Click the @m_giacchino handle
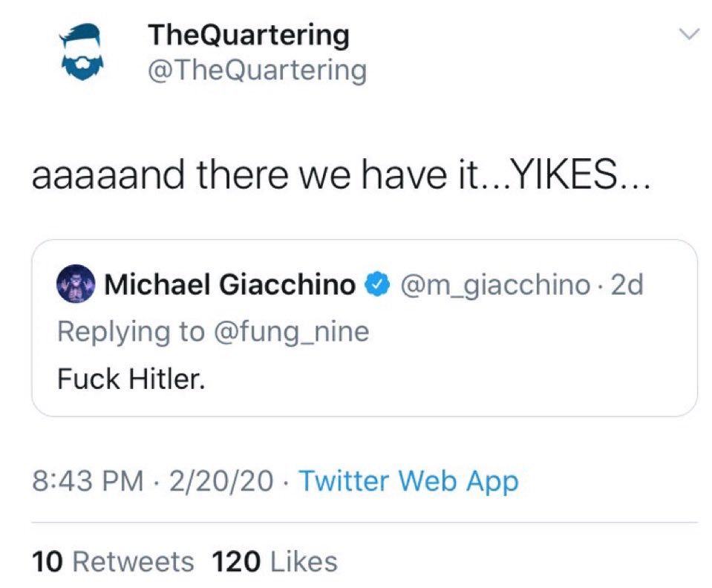 click(496, 285)
